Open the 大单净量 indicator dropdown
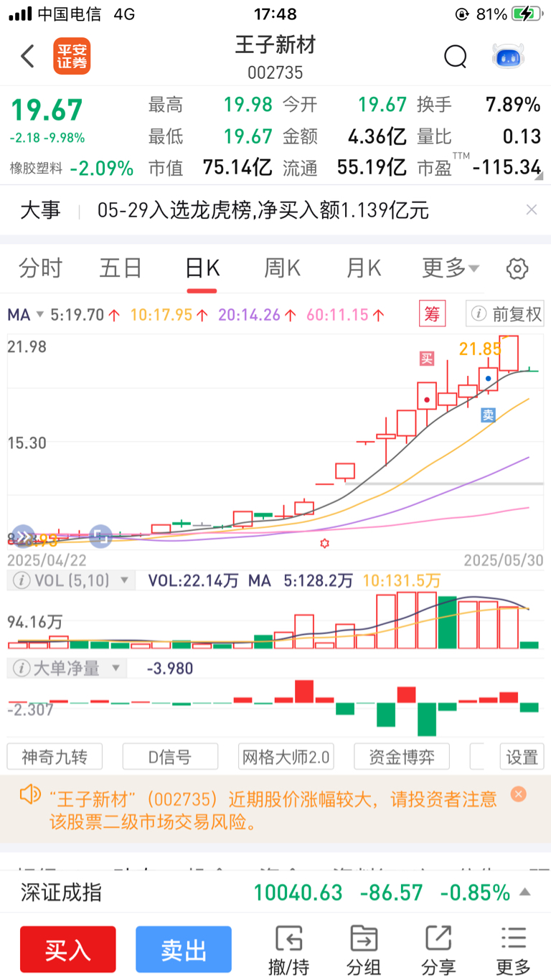Image resolution: width=551 pixels, height=980 pixels. (x=116, y=669)
